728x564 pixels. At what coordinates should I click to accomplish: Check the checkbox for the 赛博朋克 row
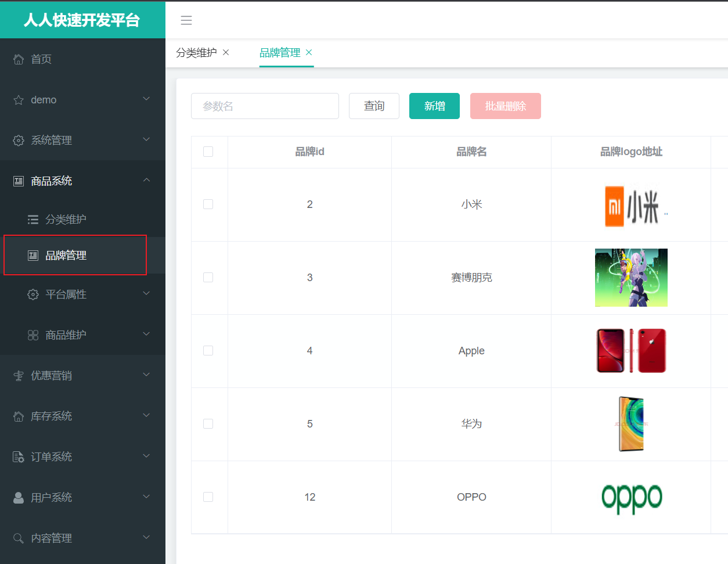coord(208,278)
